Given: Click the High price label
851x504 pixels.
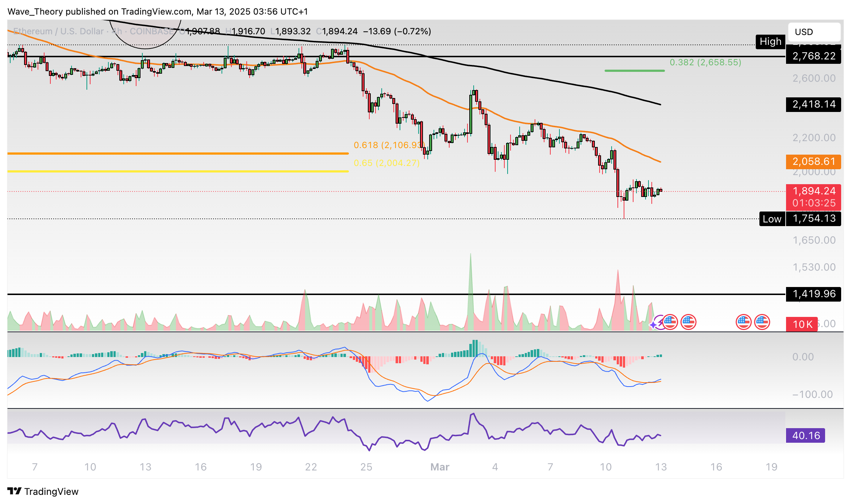Looking at the screenshot, I should pyautogui.click(x=770, y=42).
